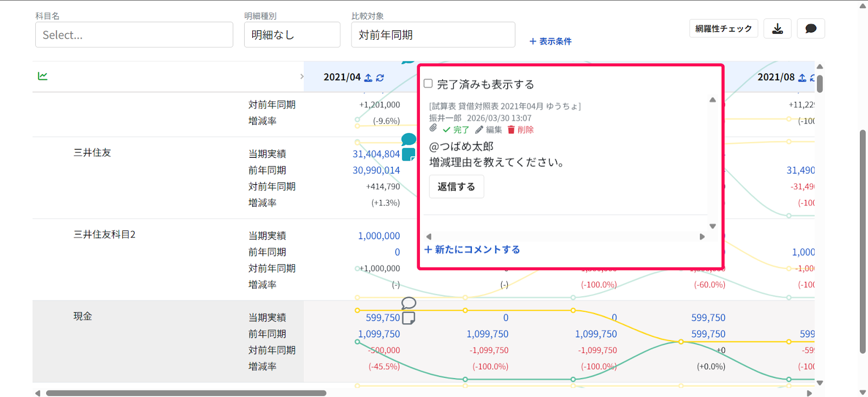This screenshot has height=397, width=868.
Task: Click 削除 to delete the comment
Action: 520,130
